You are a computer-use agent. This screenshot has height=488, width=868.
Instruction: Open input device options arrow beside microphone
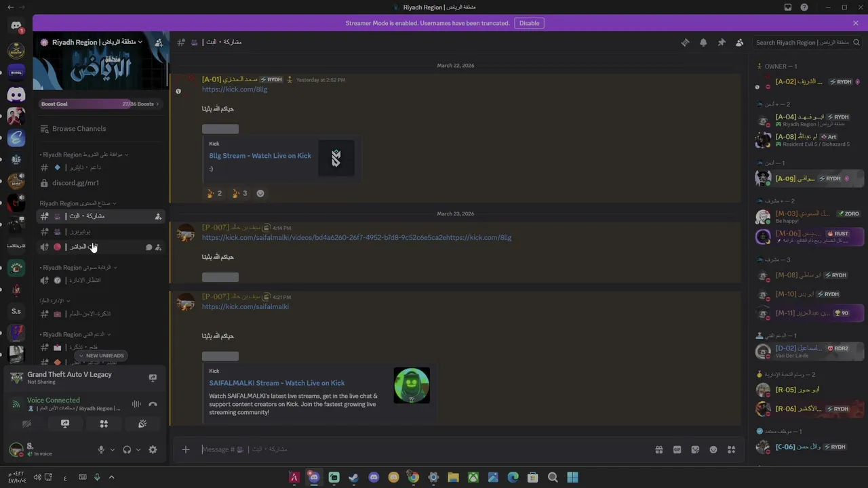point(113,449)
